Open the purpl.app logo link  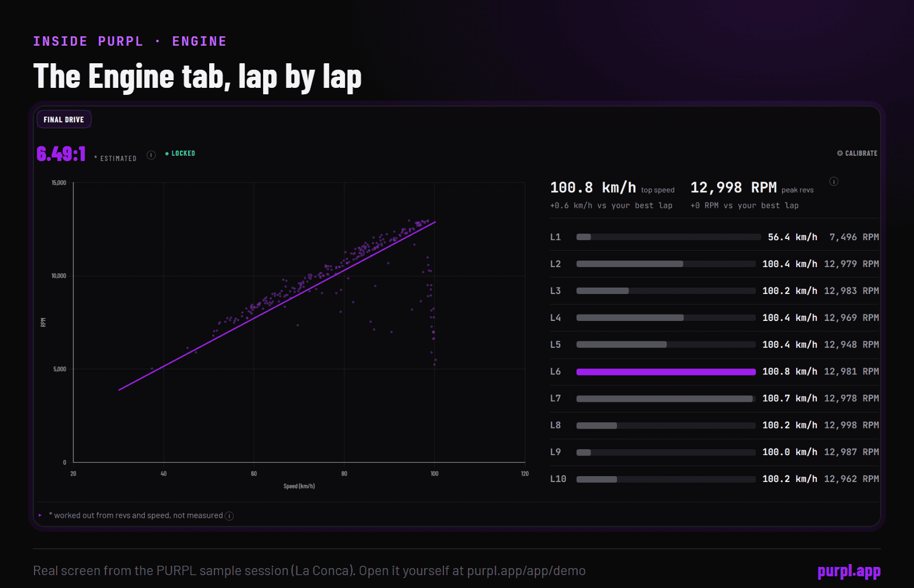click(x=849, y=571)
